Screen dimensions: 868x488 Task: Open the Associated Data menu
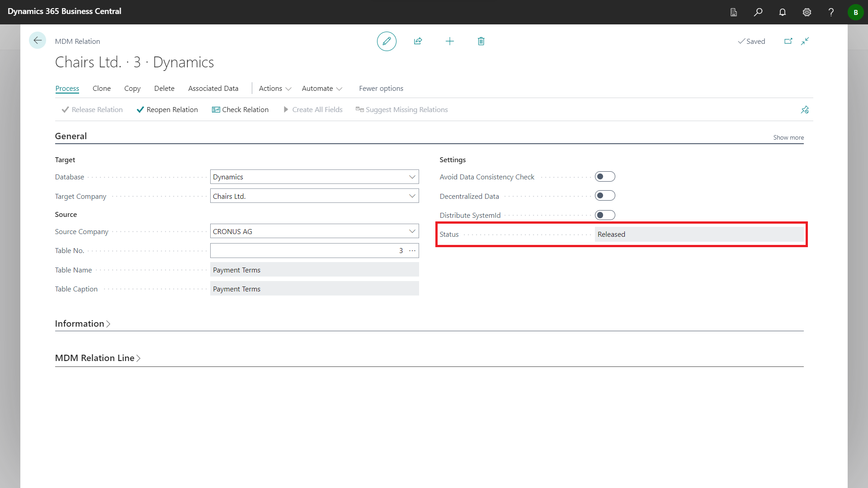tap(213, 89)
